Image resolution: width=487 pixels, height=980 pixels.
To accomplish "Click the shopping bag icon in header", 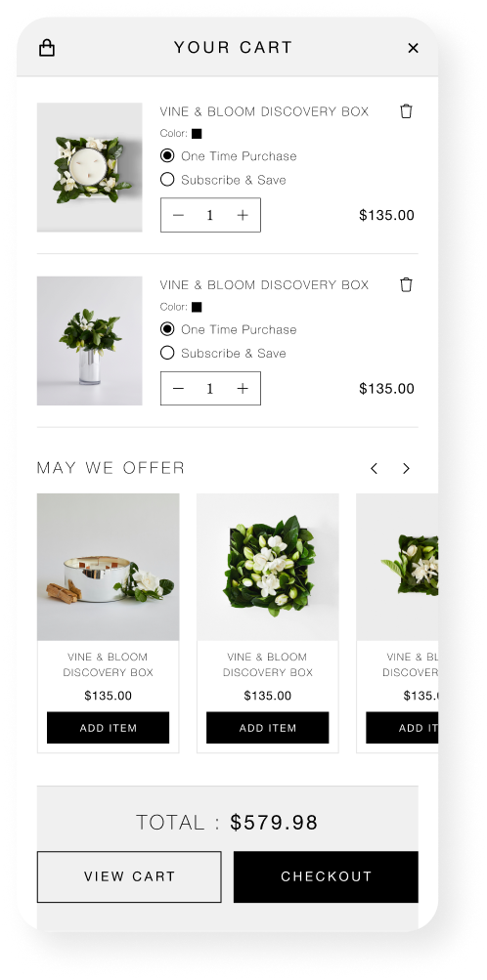I will click(47, 48).
